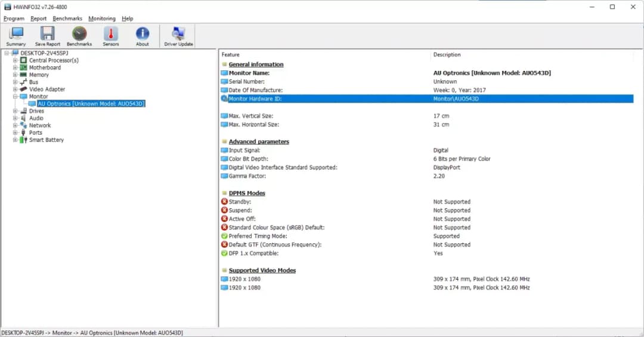
Task: Select the AU Optronics monitor entry
Action: [x=91, y=104]
